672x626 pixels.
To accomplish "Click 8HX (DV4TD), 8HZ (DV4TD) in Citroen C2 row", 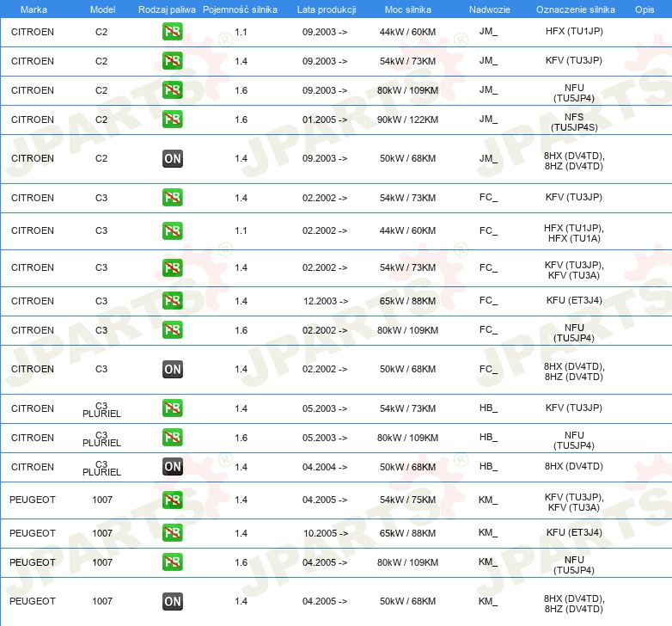I will coord(574,161).
